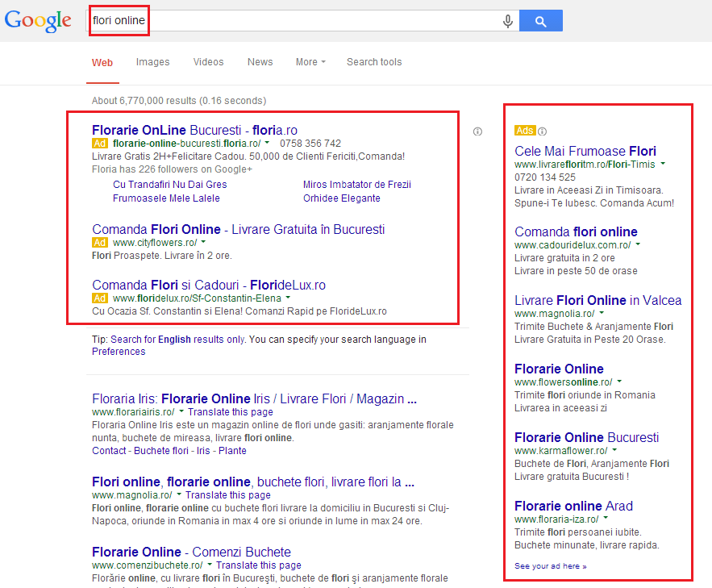Click the info icon beside top ads
712x588 pixels.
[x=477, y=131]
